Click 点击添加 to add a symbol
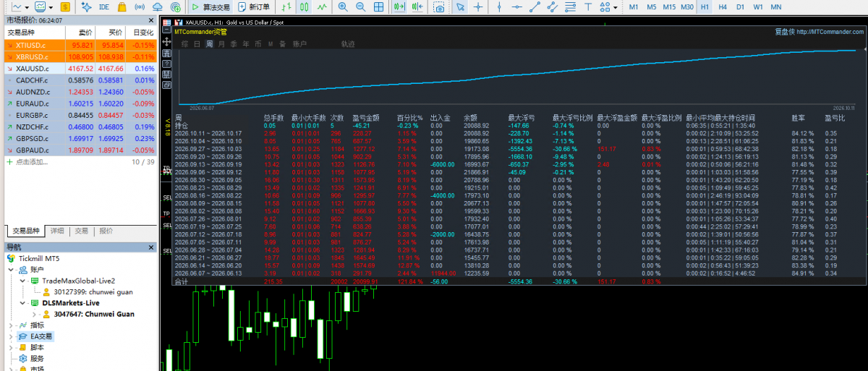 point(33,162)
